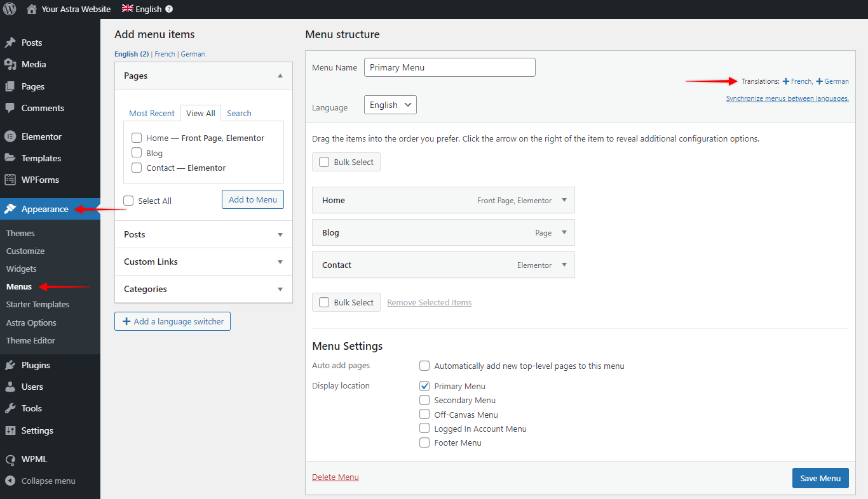Click the Templates folder icon in sidebar

pyautogui.click(x=10, y=158)
